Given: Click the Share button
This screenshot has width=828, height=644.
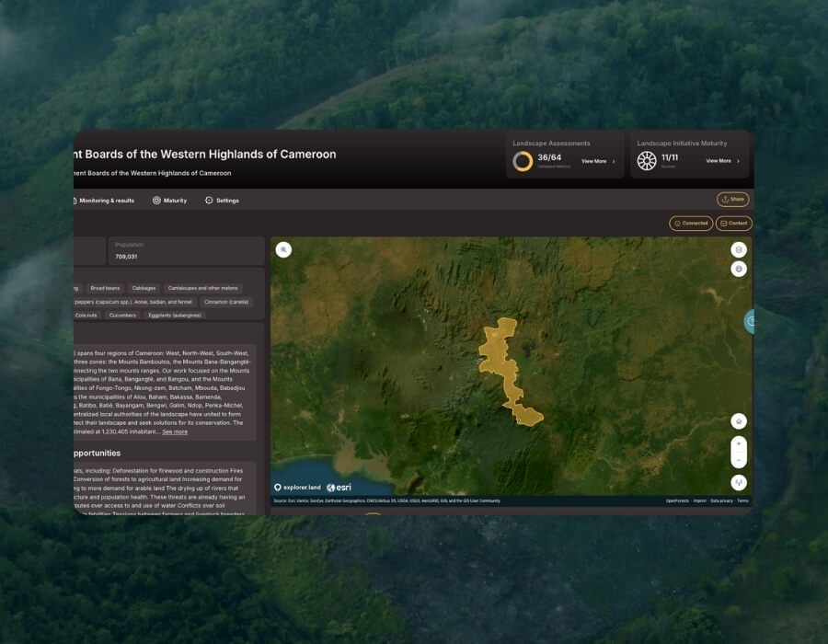Looking at the screenshot, I should (732, 199).
